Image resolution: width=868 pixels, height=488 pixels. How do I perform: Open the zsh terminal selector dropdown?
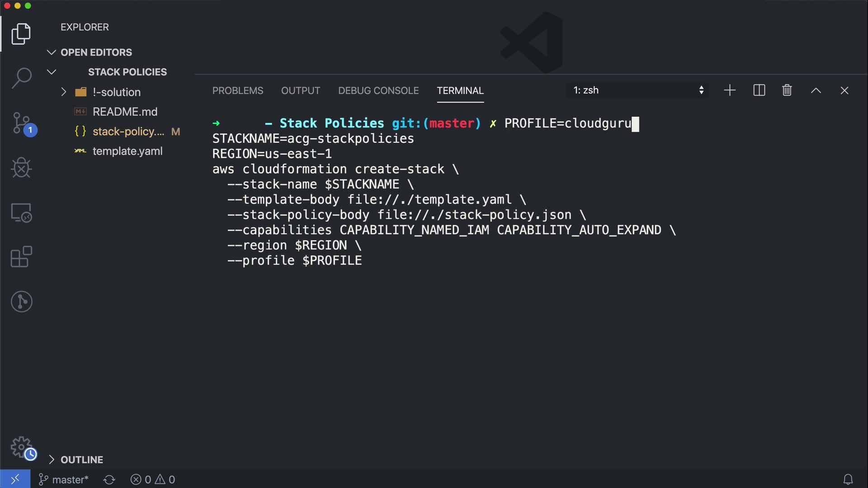point(638,90)
